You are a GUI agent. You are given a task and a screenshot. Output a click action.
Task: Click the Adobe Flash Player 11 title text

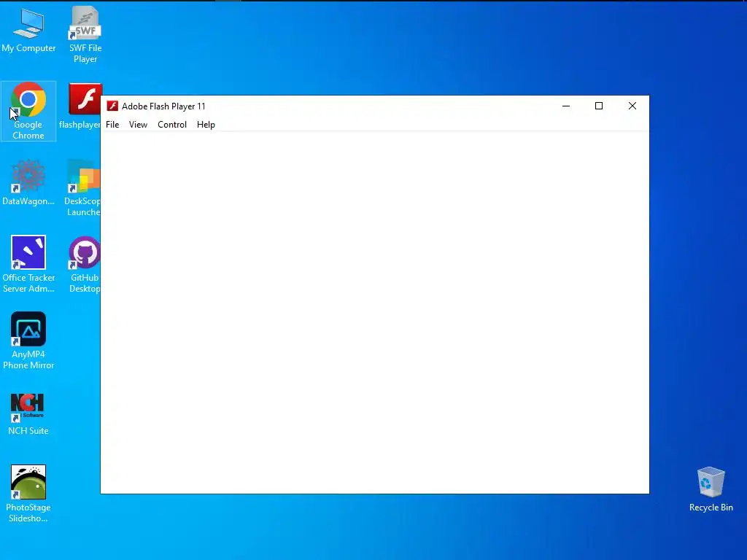pyautogui.click(x=163, y=106)
